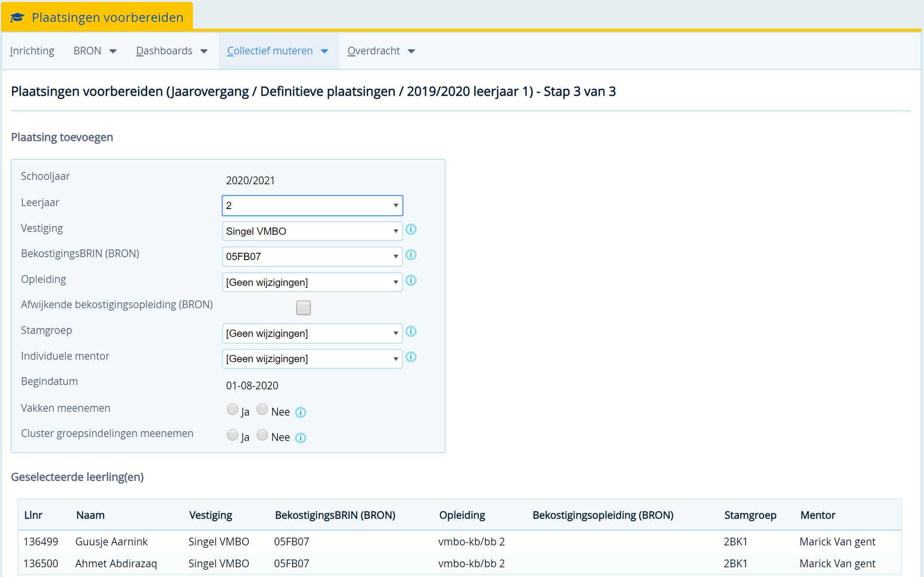
Task: Select the Plaatsingen voorbereiden tab
Action: (97, 17)
